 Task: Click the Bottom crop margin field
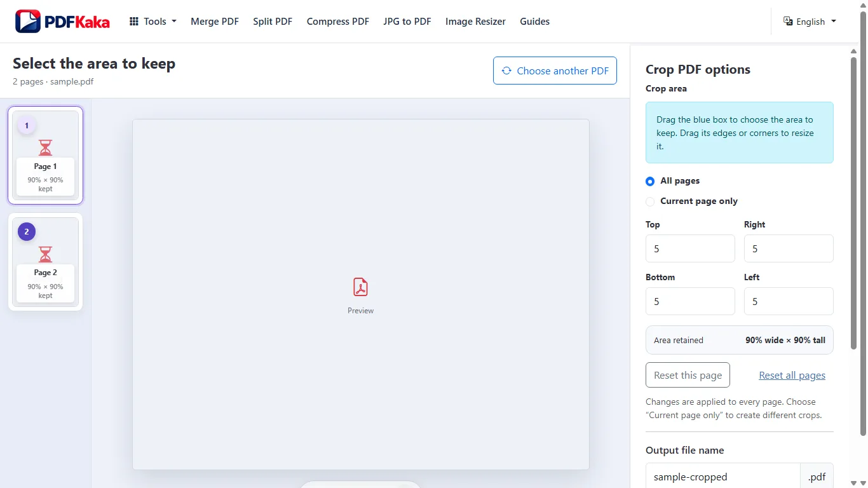tap(690, 301)
